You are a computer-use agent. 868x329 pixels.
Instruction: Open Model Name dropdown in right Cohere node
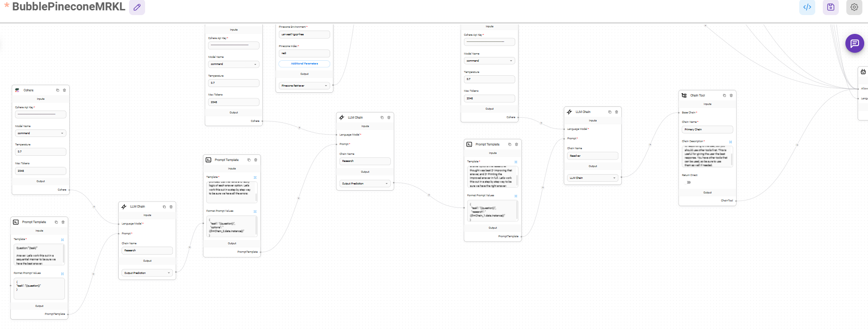(x=489, y=61)
